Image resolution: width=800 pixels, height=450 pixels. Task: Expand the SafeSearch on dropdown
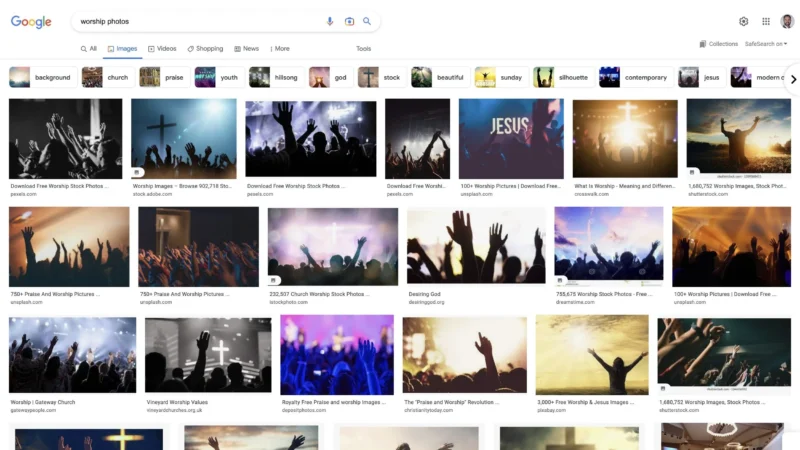[x=766, y=44]
